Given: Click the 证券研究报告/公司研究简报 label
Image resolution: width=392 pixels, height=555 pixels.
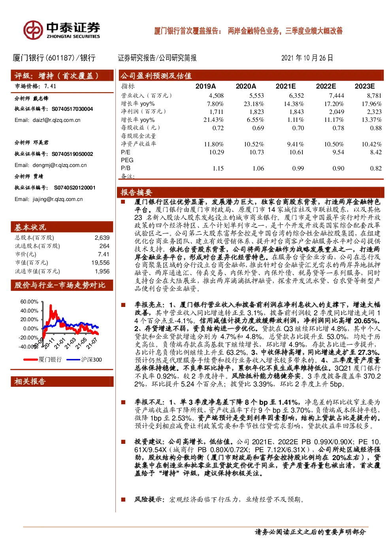Looking at the screenshot, I should 157,58.
